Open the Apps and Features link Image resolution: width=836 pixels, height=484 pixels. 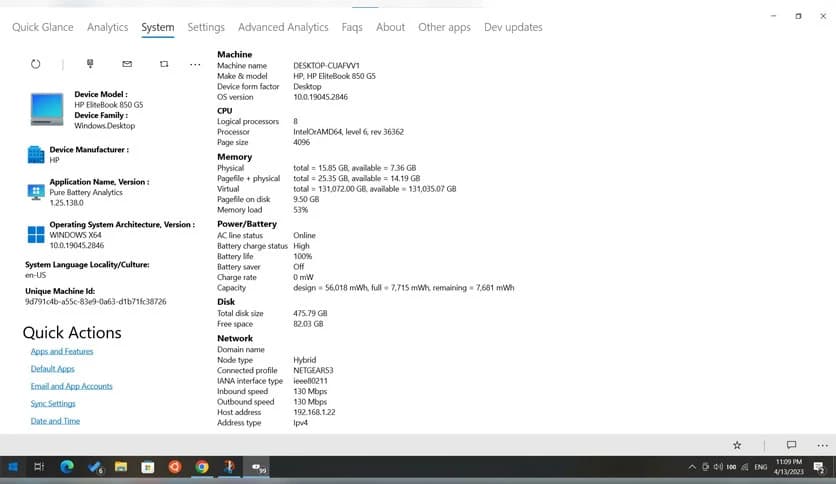62,351
